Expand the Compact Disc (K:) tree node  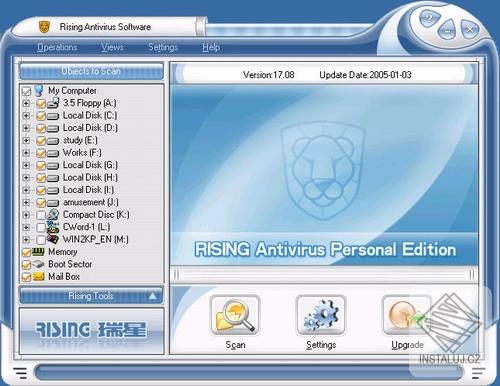tap(26, 215)
